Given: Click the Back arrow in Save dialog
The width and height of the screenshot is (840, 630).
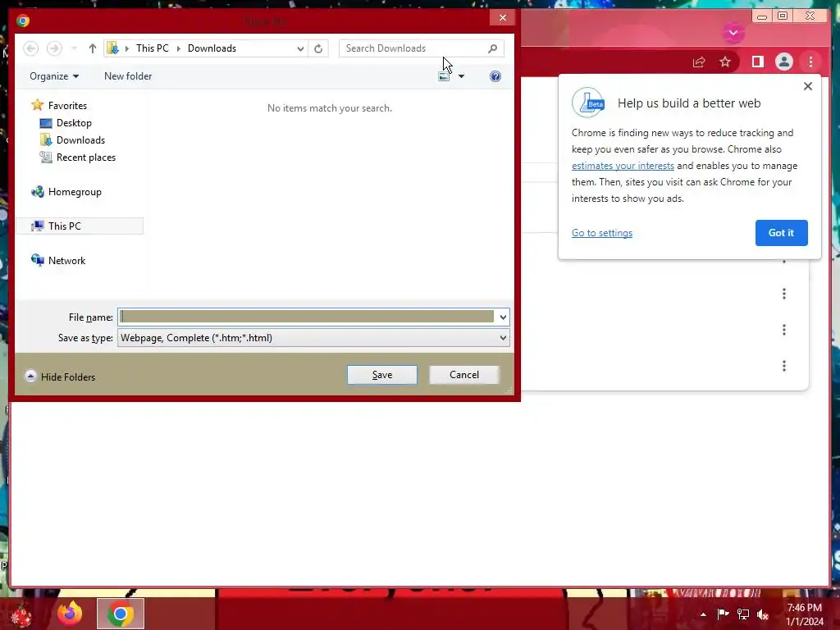Looking at the screenshot, I should click(x=31, y=48).
